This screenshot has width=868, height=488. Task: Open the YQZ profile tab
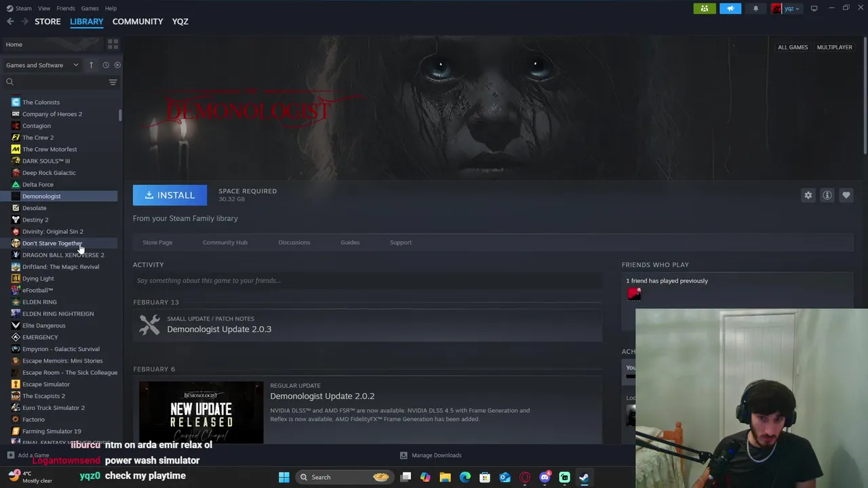point(180,22)
